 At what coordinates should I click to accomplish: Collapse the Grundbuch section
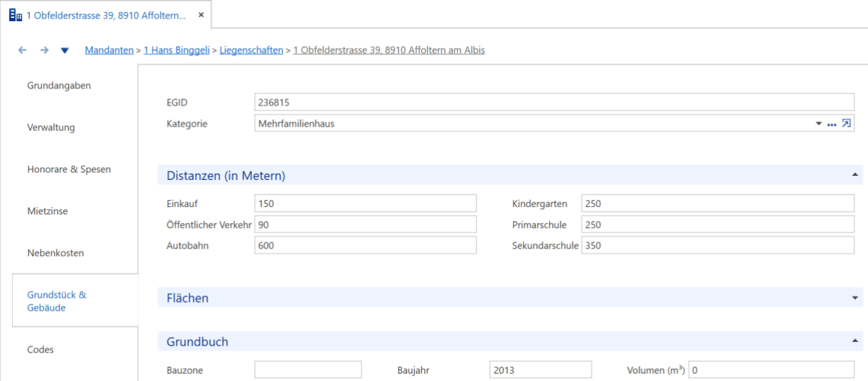click(855, 341)
